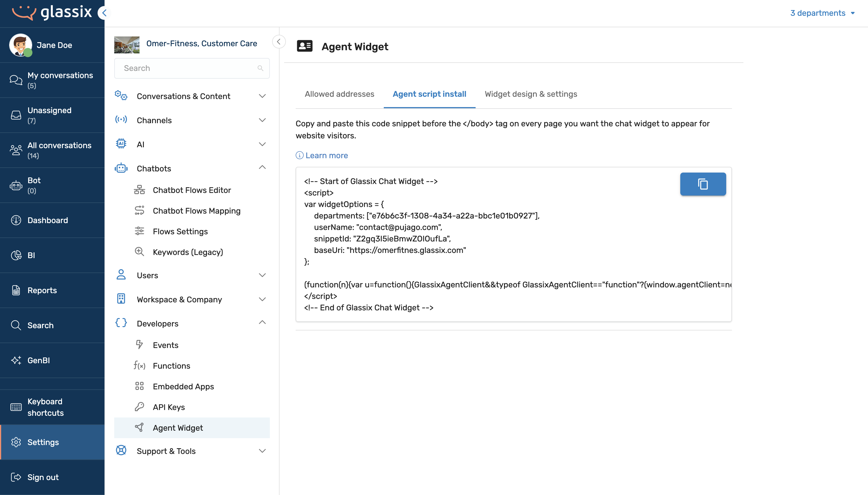Open Chatbot Flows Editor icon
Image resolution: width=868 pixels, height=495 pixels.
[139, 190]
